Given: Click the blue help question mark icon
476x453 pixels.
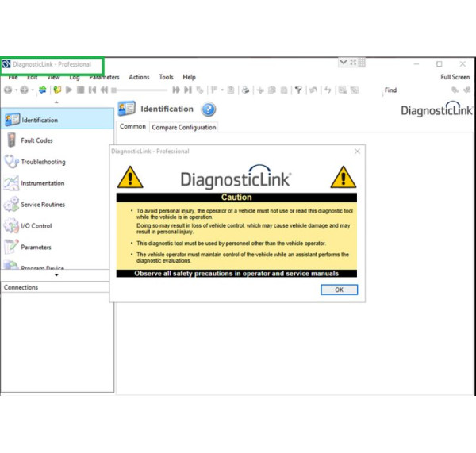Looking at the screenshot, I should pyautogui.click(x=209, y=109).
